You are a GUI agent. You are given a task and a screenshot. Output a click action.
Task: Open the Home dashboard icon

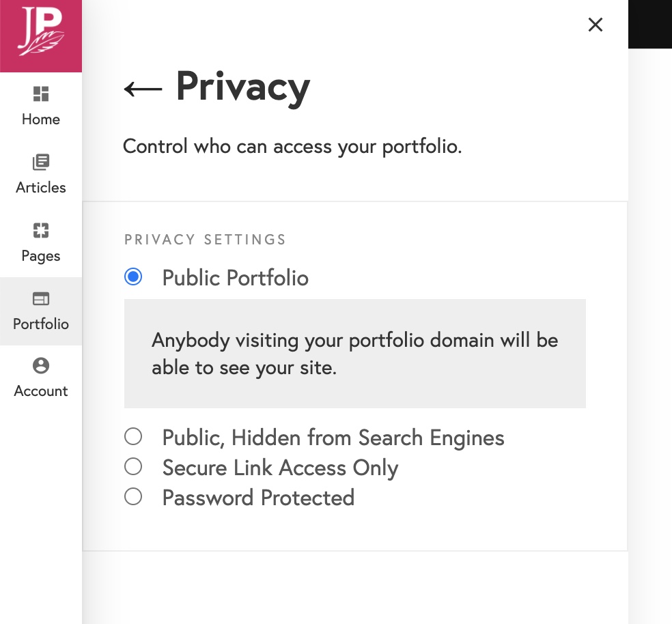point(41,94)
